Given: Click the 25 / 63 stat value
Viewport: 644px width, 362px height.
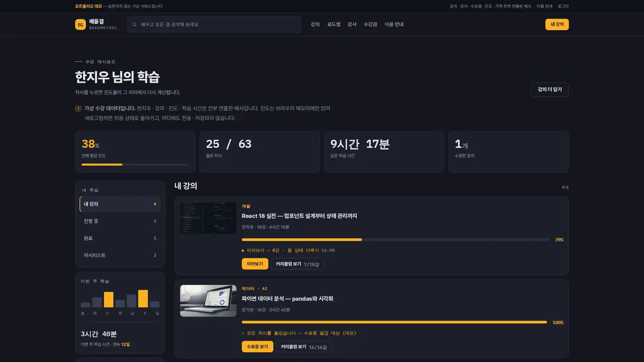Looking at the screenshot, I should click(x=229, y=144).
